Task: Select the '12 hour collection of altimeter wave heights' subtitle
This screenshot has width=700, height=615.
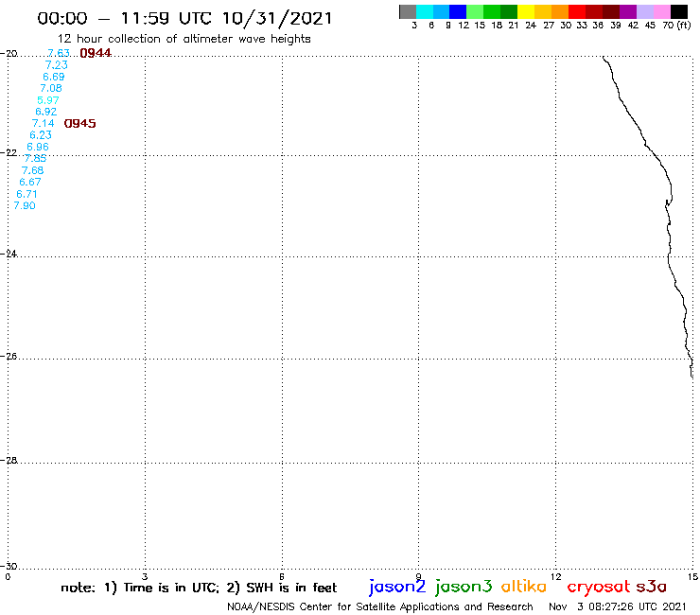Action: coord(184,39)
